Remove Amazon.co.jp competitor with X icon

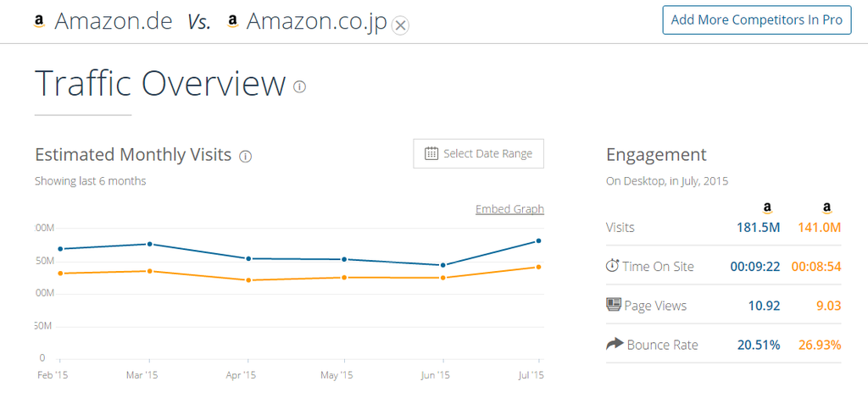click(400, 25)
